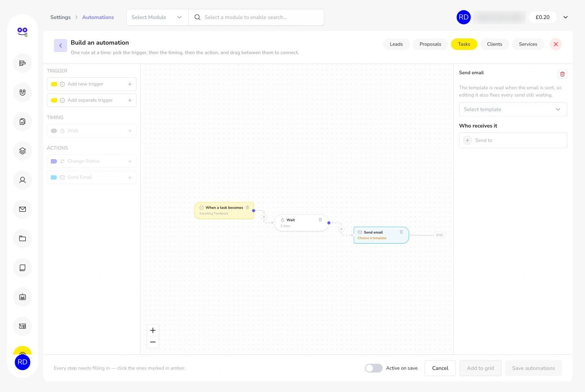Switch to the Leads module tab
This screenshot has height=392, width=585.
click(x=396, y=44)
